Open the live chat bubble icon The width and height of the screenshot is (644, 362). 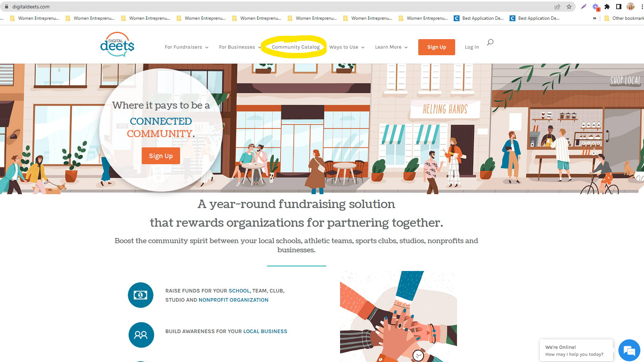(629, 350)
